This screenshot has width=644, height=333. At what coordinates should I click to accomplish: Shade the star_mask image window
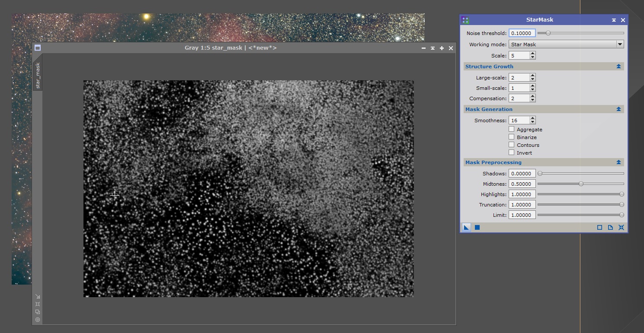click(433, 48)
